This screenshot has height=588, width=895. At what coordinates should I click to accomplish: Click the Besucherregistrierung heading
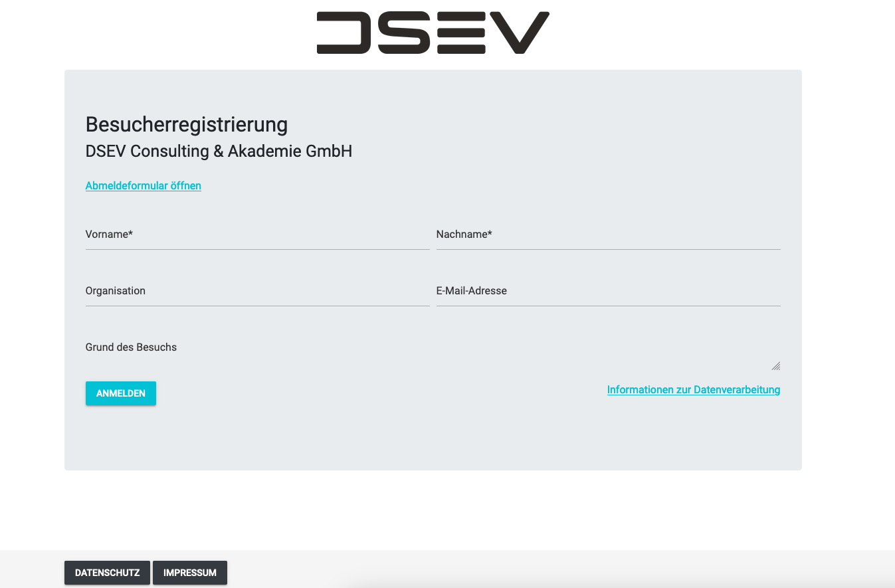pos(187,124)
